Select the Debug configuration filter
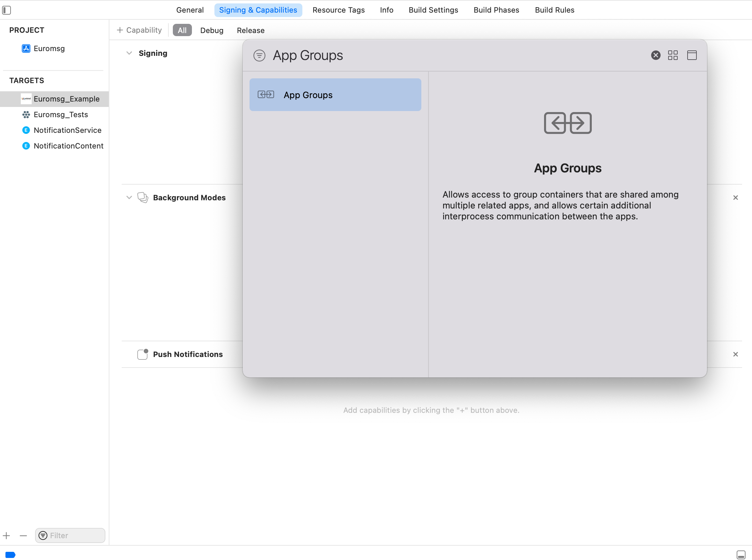The width and height of the screenshot is (752, 560). [x=212, y=30]
